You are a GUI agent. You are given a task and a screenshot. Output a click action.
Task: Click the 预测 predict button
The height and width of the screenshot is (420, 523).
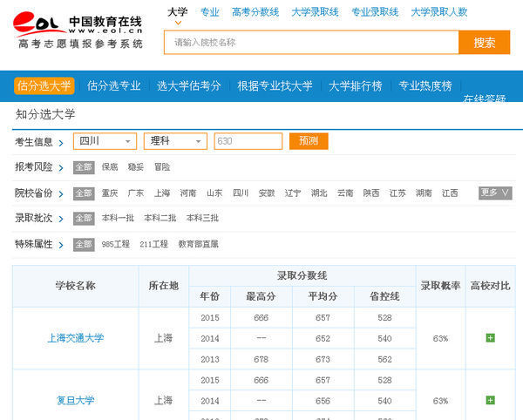(x=309, y=141)
